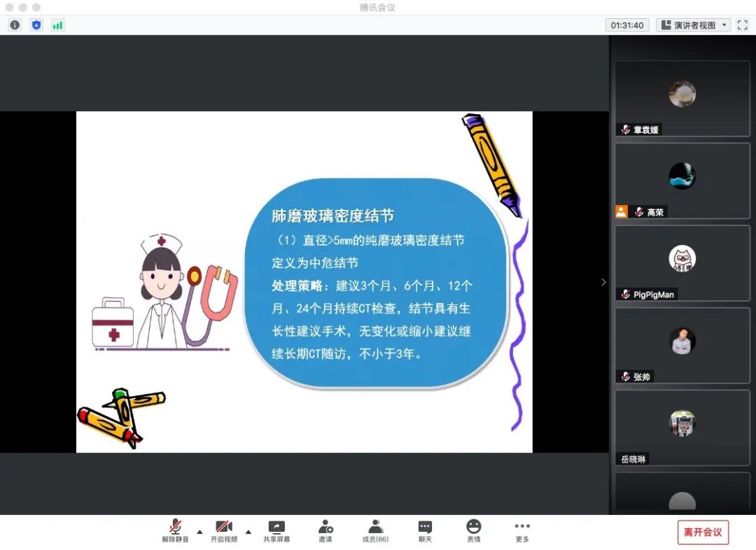Turn on the video camera
Viewport: 756px width, 550px height.
pyautogui.click(x=224, y=531)
